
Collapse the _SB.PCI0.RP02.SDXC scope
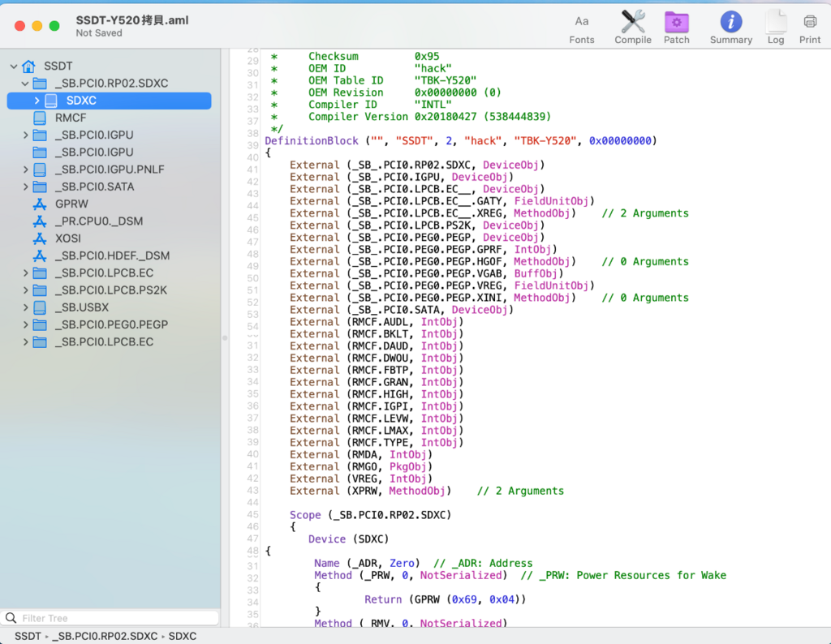click(x=25, y=84)
